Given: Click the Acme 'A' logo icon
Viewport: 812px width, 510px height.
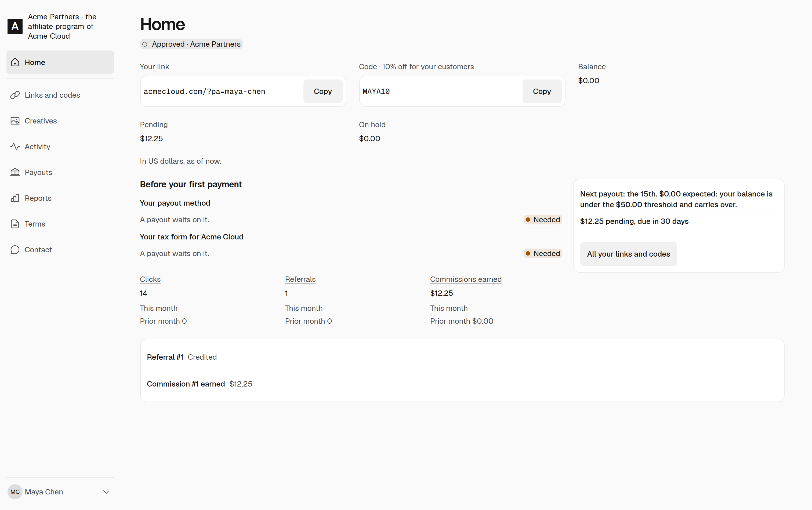Looking at the screenshot, I should tap(15, 26).
